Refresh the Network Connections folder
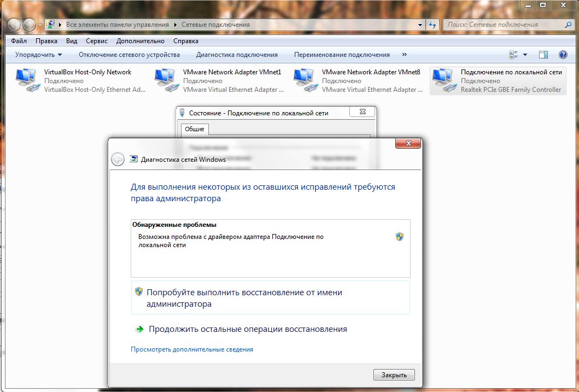Viewport: 579px width, 392px height. pyautogui.click(x=432, y=25)
